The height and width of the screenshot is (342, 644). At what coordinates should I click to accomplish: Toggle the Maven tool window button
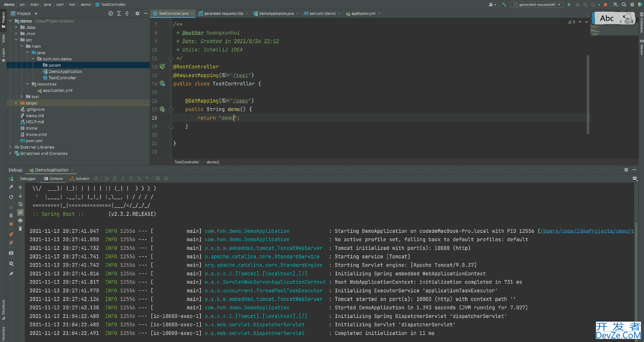pyautogui.click(x=641, y=47)
